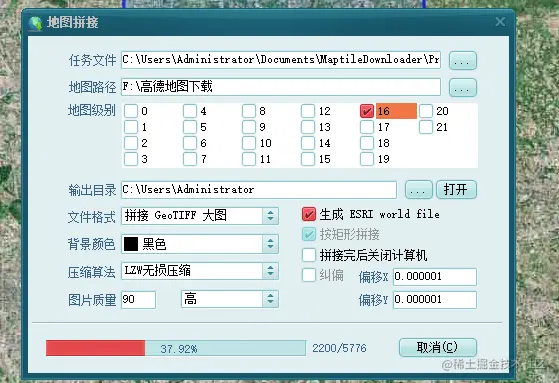The image size is (559, 383).
Task: Browse for the 输出目录 output folder
Action: [419, 189]
